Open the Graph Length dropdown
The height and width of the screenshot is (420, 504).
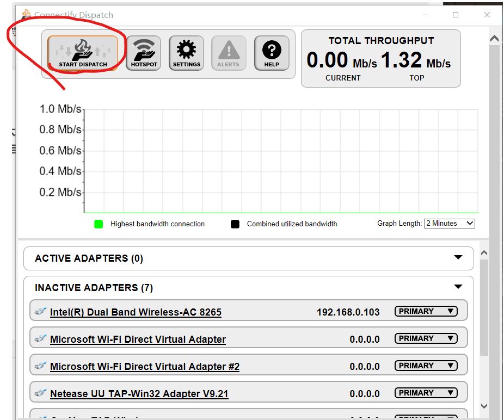(x=450, y=224)
